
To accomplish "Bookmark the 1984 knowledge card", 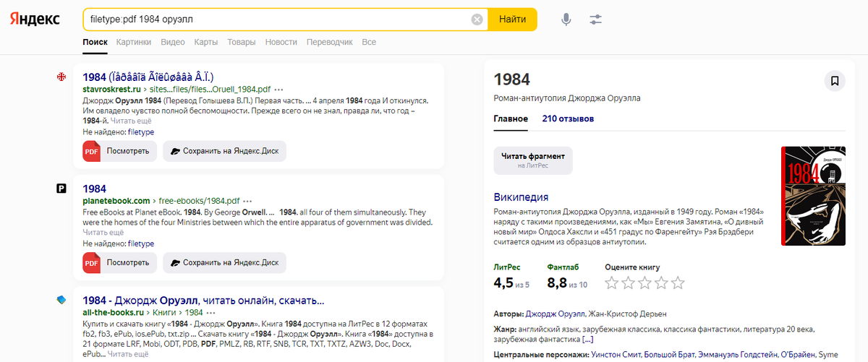I will (x=835, y=81).
